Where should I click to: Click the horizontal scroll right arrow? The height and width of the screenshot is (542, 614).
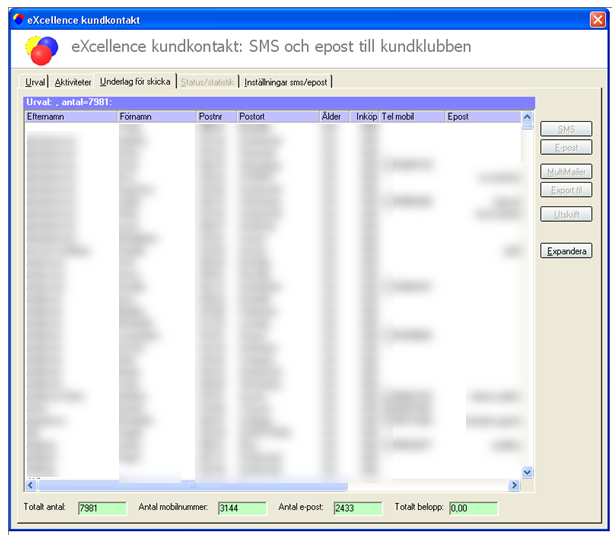point(514,486)
